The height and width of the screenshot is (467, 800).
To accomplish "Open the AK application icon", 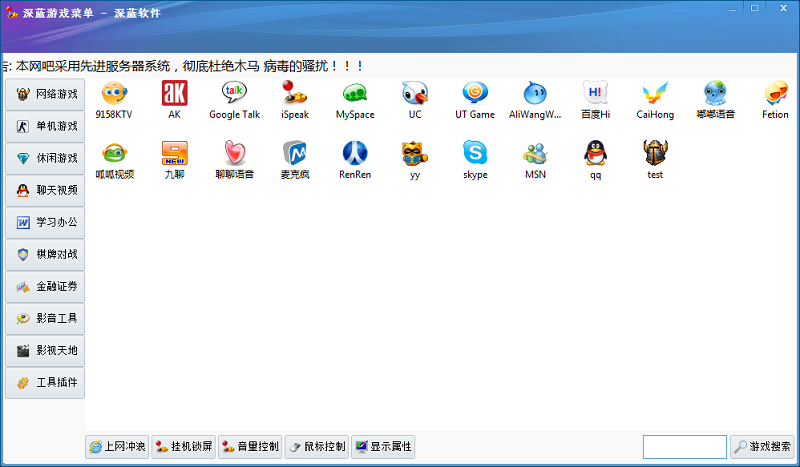I will 174,95.
